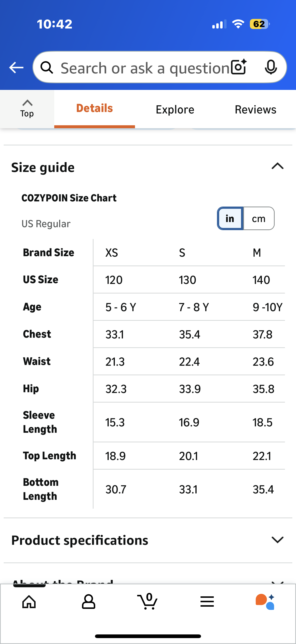Select the Details tab
Viewport: 296px width, 644px height.
[94, 108]
